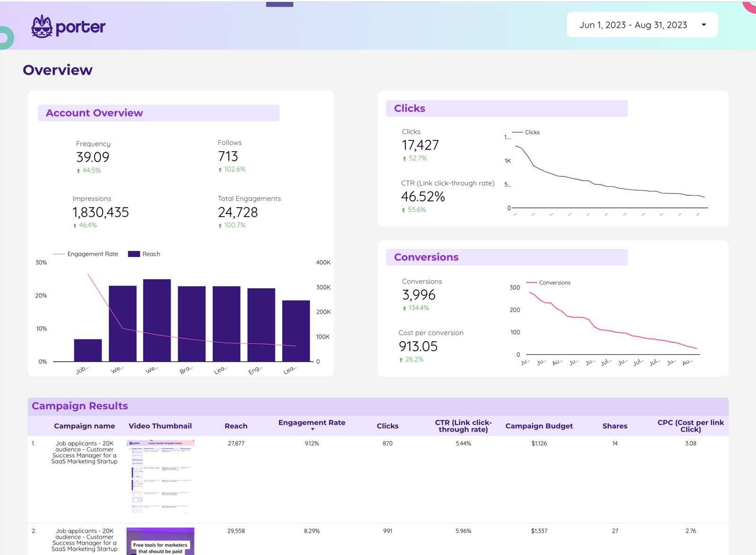Click the Impressions green up-arrow indicator
The width and height of the screenshot is (756, 555).
click(x=75, y=226)
